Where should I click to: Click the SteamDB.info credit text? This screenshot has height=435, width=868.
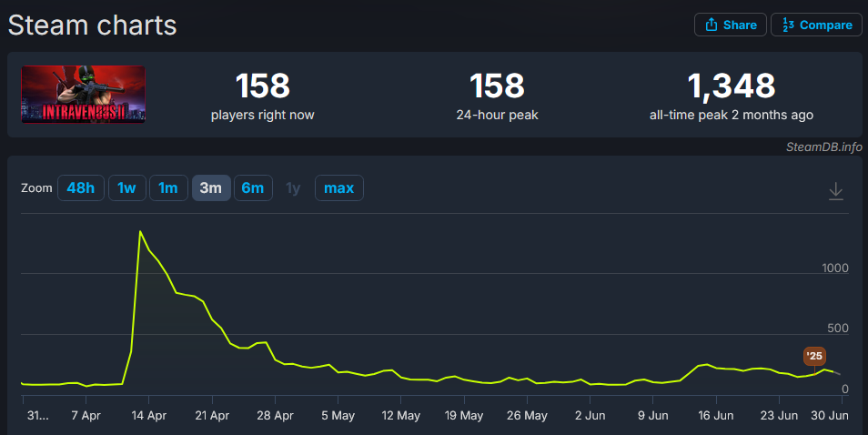click(823, 147)
